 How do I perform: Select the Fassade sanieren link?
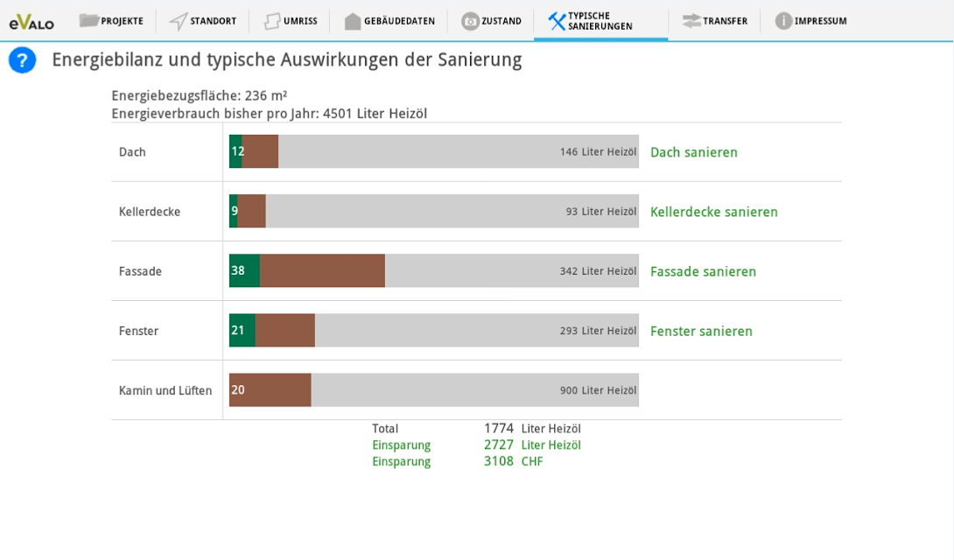click(703, 271)
